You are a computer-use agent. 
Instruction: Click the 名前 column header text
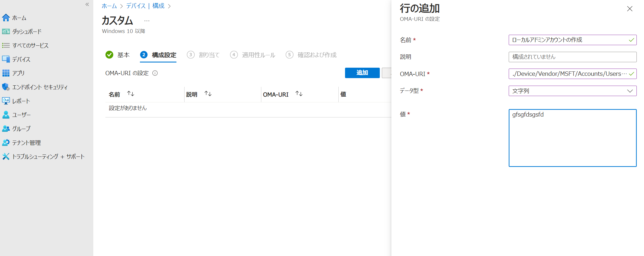114,94
